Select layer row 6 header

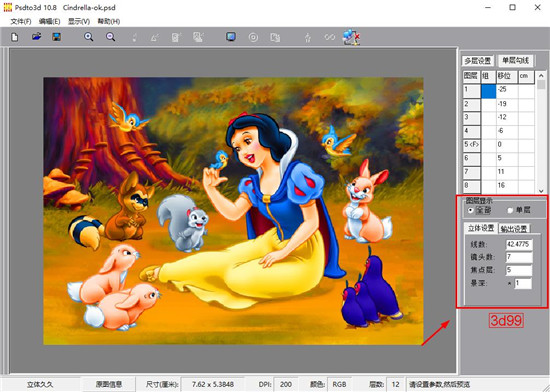coord(471,159)
